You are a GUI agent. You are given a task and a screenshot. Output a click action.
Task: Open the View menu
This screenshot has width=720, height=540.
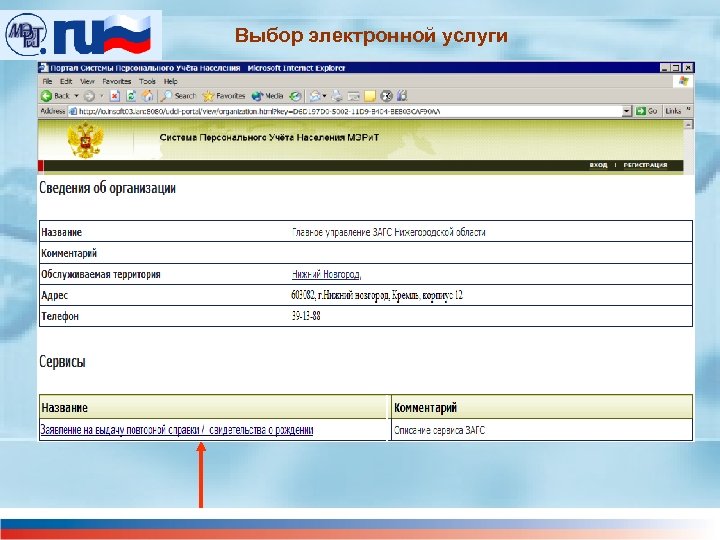coord(87,81)
